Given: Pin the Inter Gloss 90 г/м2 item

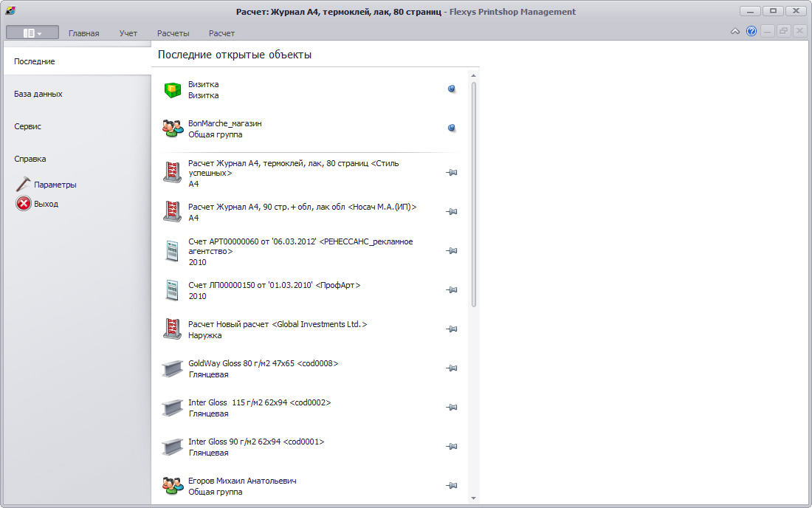Looking at the screenshot, I should click(452, 447).
